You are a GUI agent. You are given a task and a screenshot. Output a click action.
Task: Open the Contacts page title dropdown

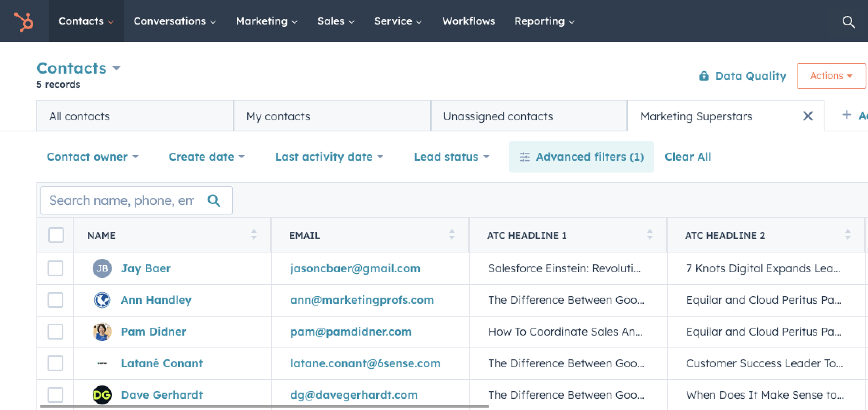point(78,68)
